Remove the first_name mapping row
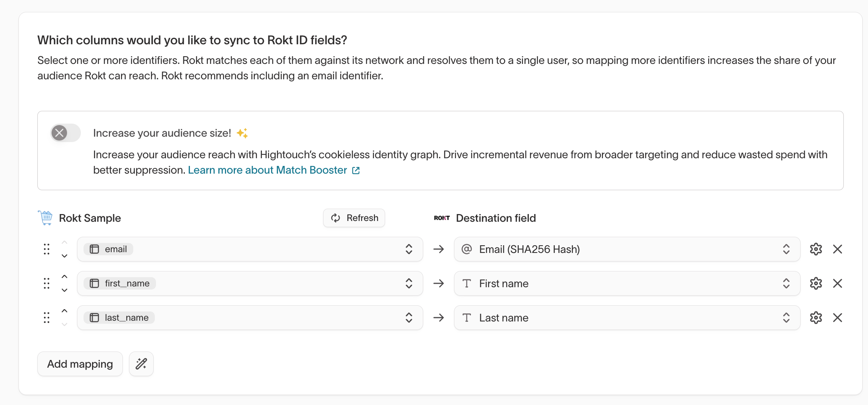The width and height of the screenshot is (868, 405). 838,283
